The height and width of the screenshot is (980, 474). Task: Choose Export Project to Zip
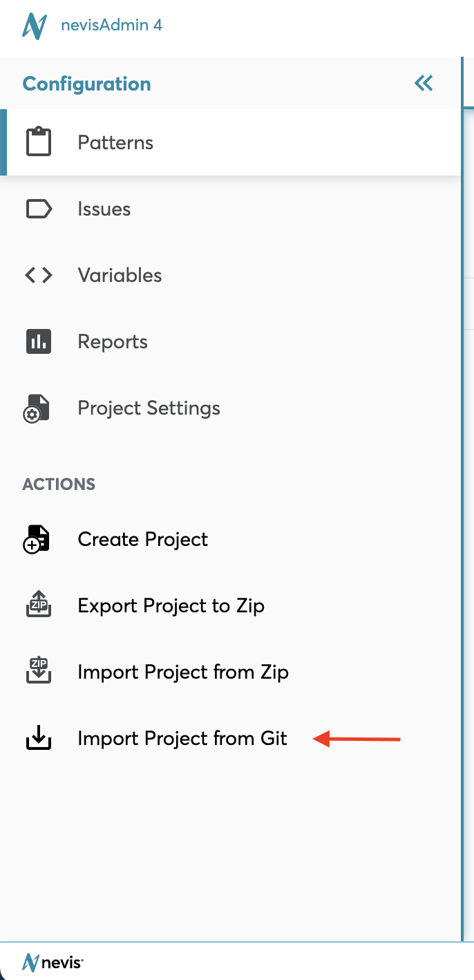tap(171, 606)
